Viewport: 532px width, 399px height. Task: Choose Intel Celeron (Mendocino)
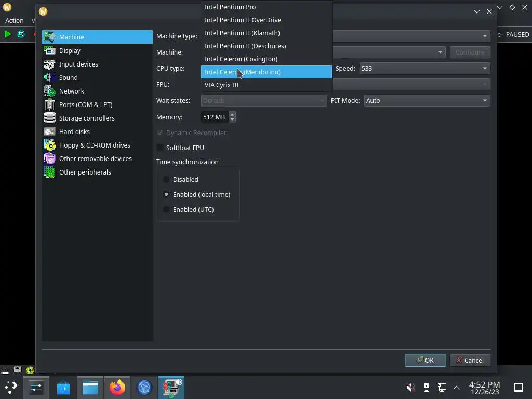pyautogui.click(x=267, y=72)
